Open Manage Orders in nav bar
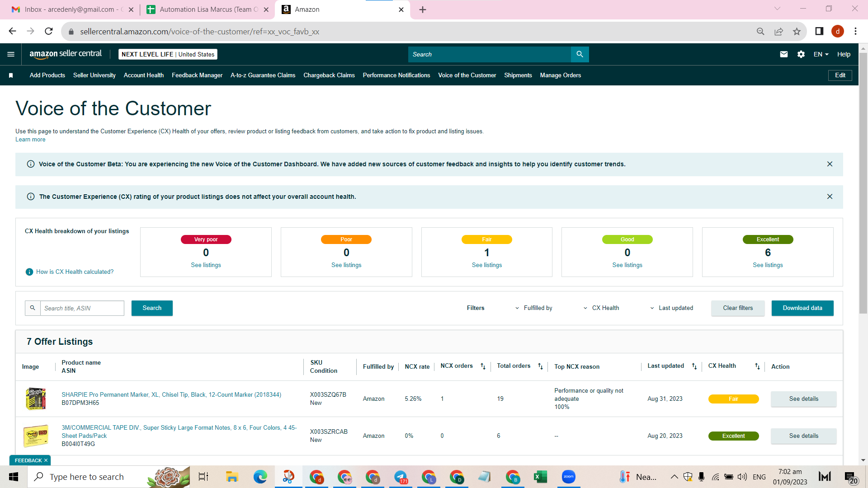This screenshot has height=488, width=868. coord(561,75)
